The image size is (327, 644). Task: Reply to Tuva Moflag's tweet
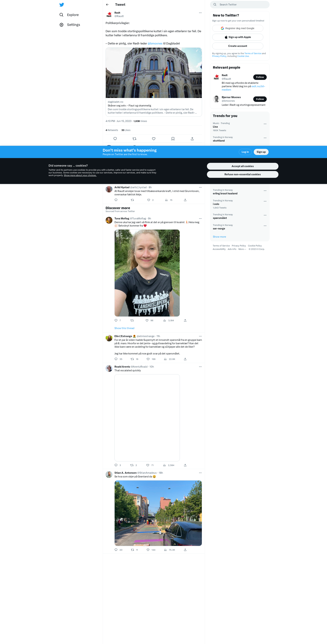[116, 321]
